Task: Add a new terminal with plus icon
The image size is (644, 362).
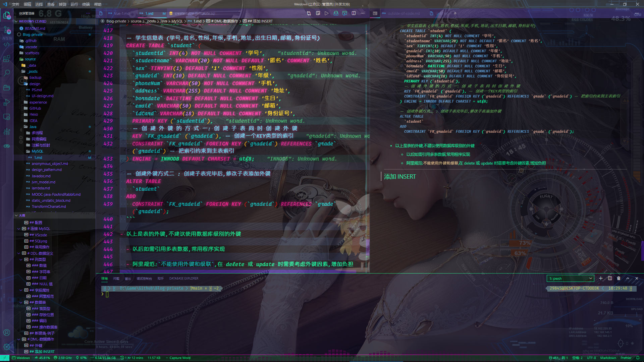Action: point(601,278)
